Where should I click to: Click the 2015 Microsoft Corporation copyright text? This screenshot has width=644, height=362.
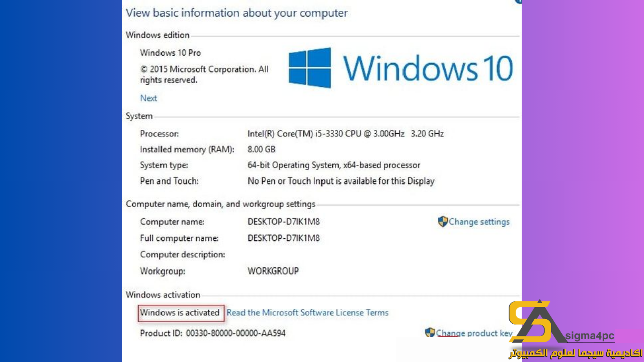pos(204,74)
